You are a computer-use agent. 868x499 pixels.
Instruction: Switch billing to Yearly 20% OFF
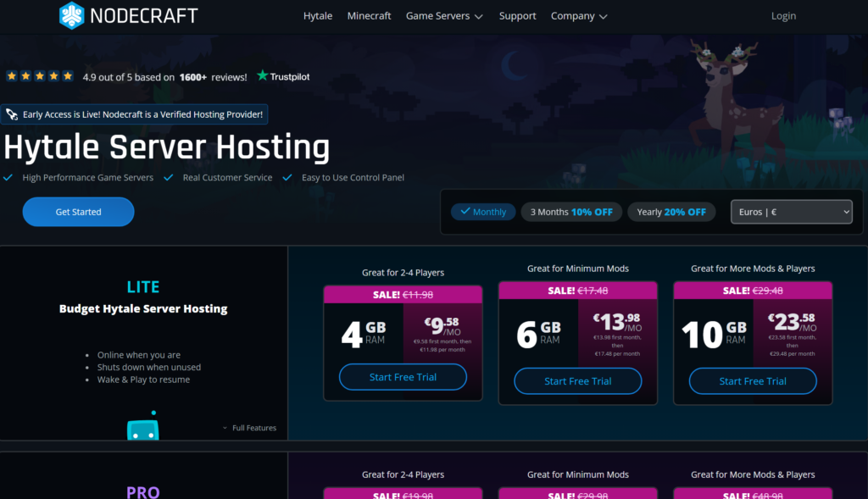pyautogui.click(x=671, y=212)
